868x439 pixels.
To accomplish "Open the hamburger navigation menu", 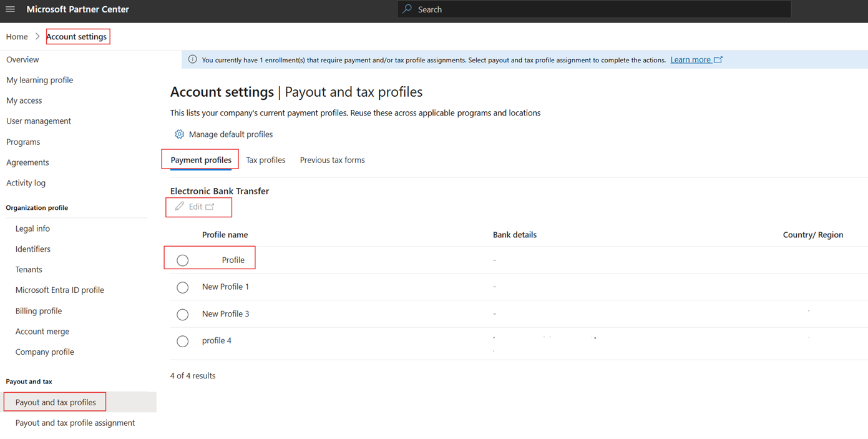I will pyautogui.click(x=11, y=9).
